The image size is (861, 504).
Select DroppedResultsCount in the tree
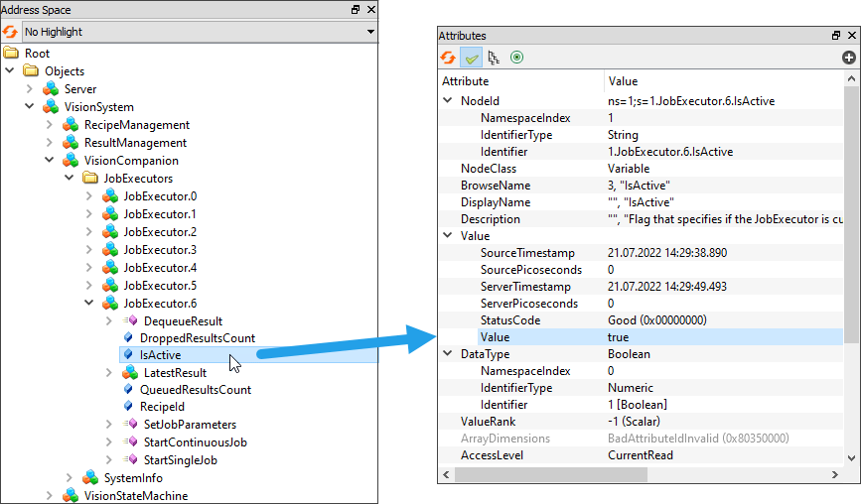coord(197,338)
